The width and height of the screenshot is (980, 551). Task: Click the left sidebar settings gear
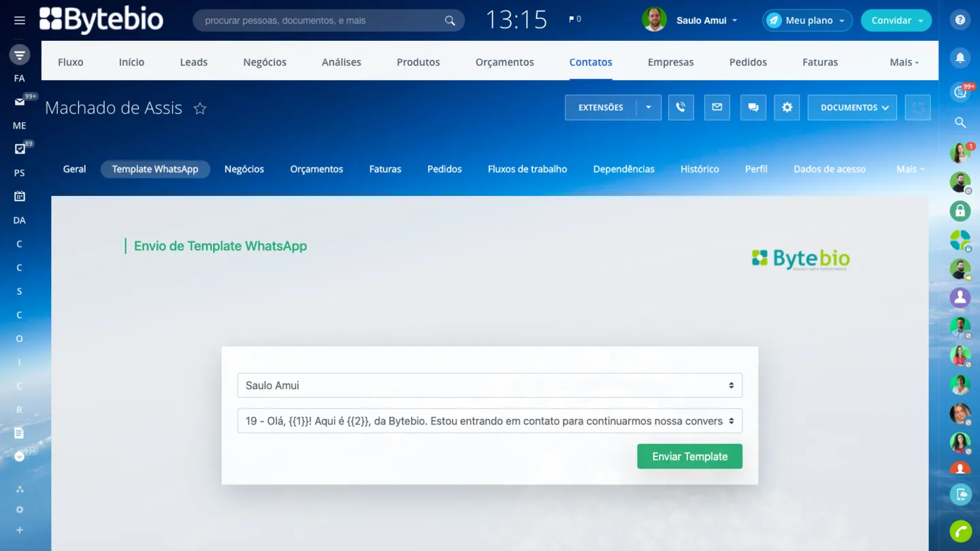click(20, 510)
